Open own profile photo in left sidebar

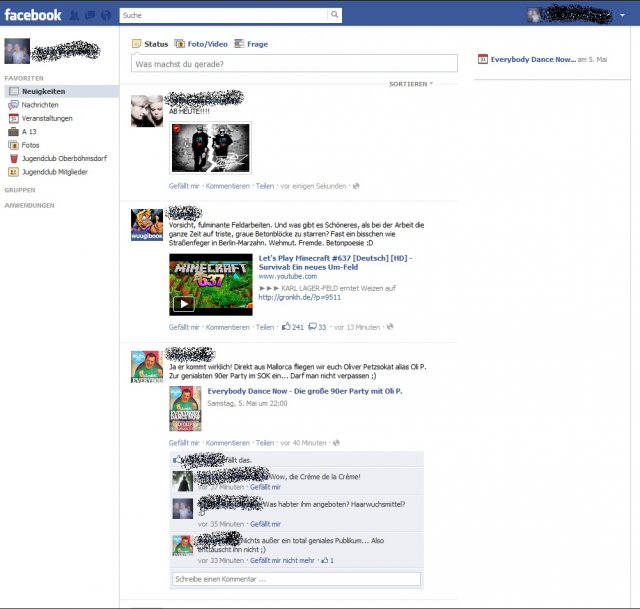point(17,51)
